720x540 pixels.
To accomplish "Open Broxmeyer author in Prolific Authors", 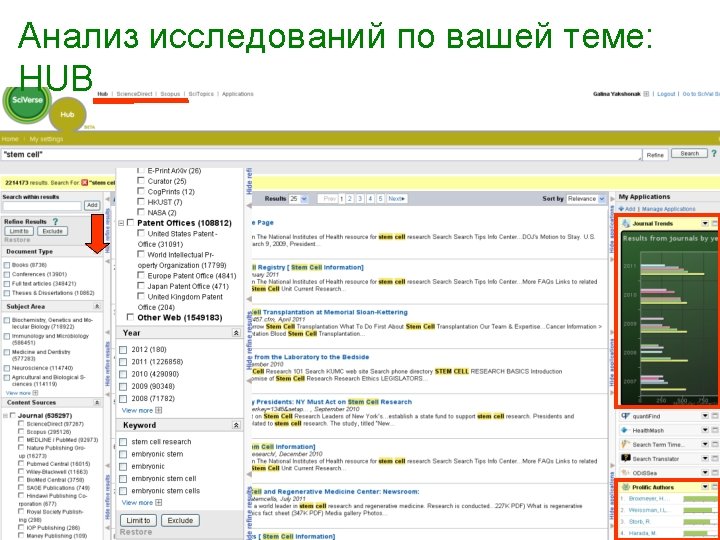I will (x=648, y=499).
